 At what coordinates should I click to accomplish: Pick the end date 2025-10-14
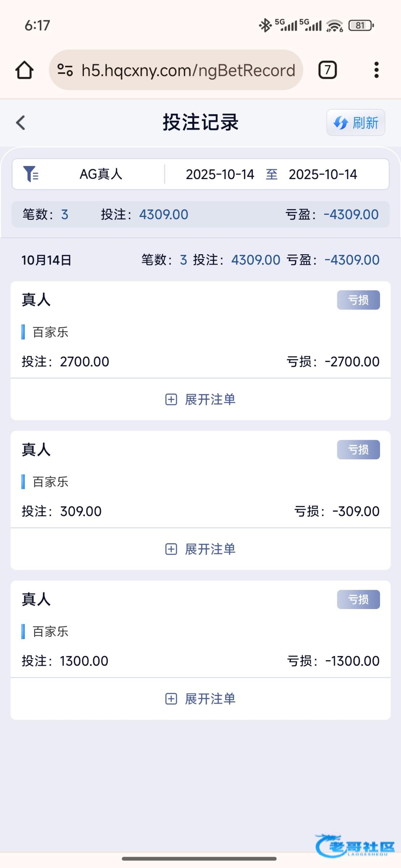(323, 174)
